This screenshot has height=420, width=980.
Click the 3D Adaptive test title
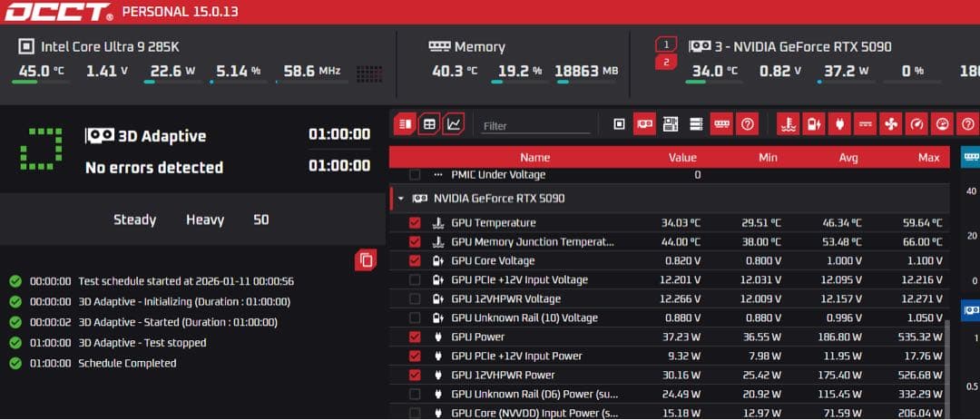[162, 136]
